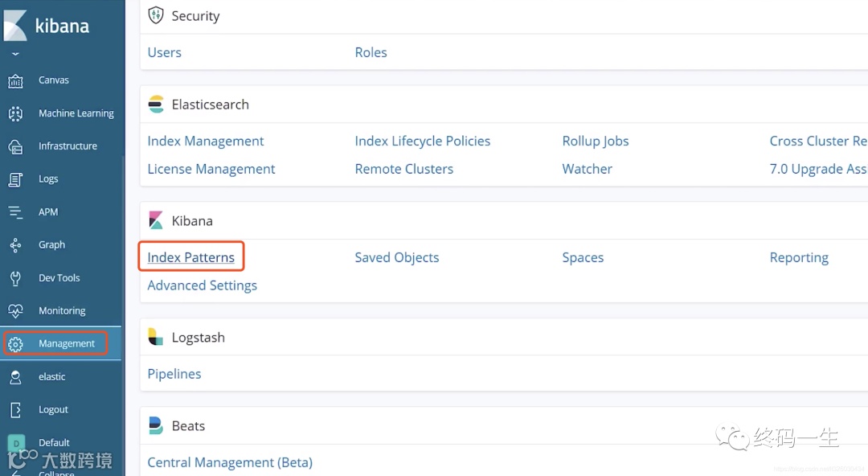868x476 pixels.
Task: Open 7.0 Upgrade Assistant link
Action: tap(818, 169)
